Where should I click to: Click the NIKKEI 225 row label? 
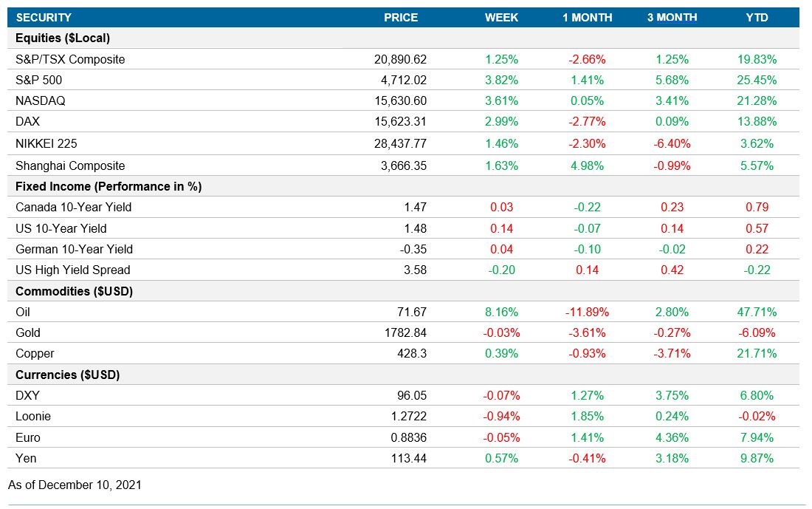point(46,143)
